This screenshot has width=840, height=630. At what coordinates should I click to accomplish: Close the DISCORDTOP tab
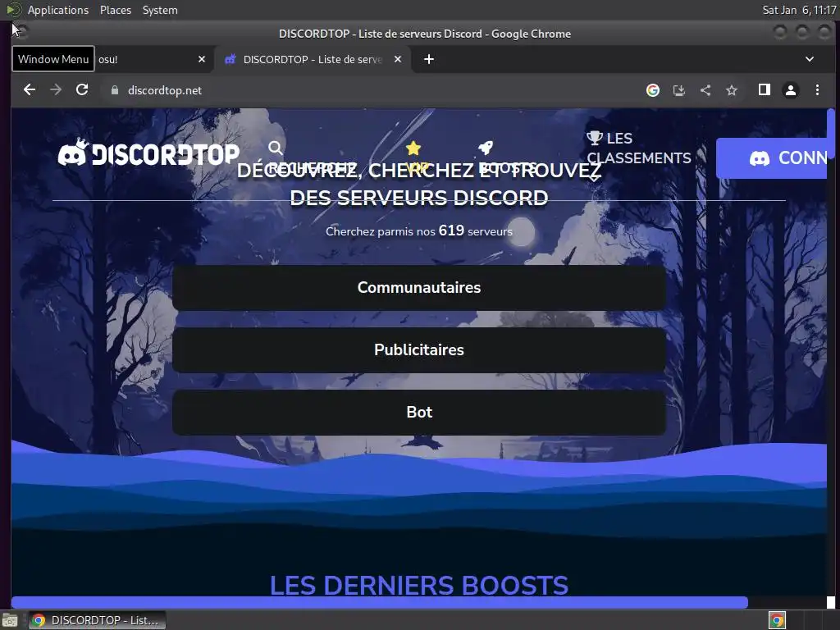[398, 59]
